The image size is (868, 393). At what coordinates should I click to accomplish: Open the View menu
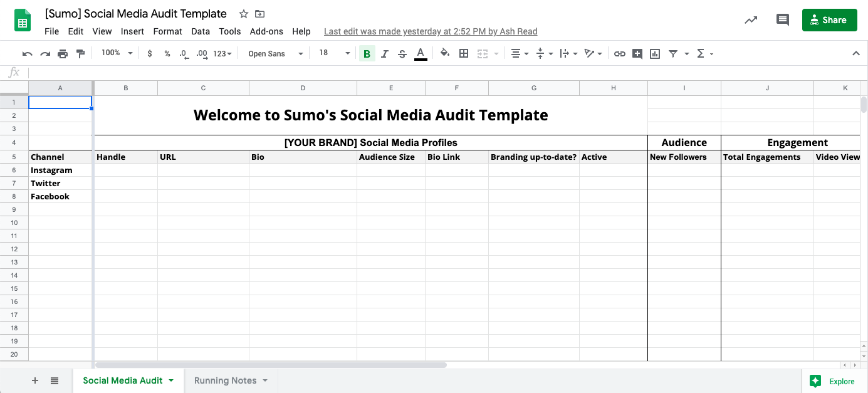click(x=102, y=31)
